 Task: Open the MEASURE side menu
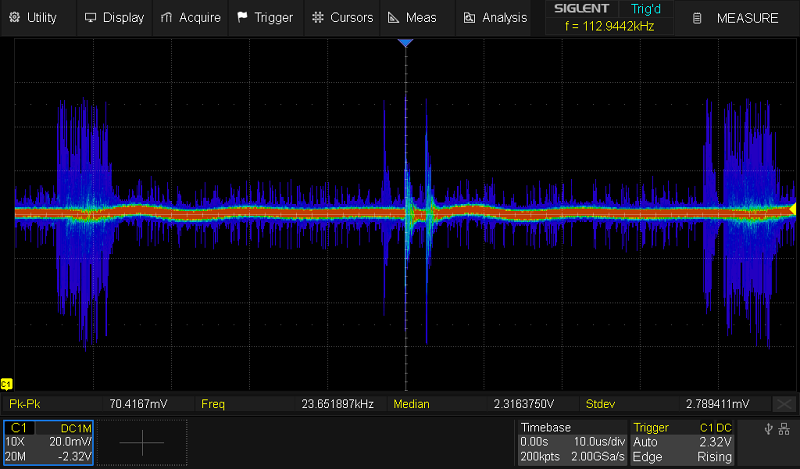(x=737, y=18)
